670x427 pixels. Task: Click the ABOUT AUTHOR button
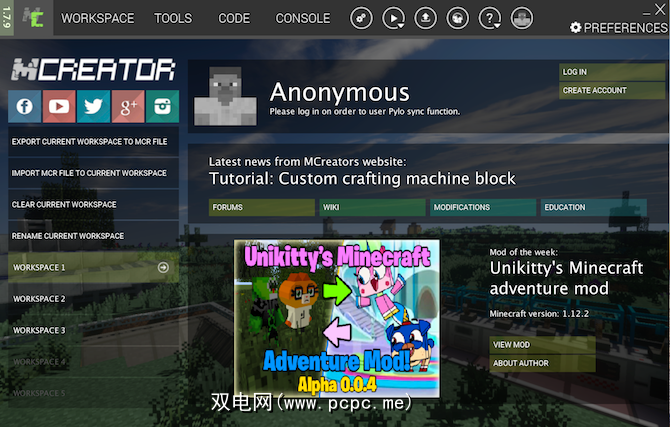542,363
